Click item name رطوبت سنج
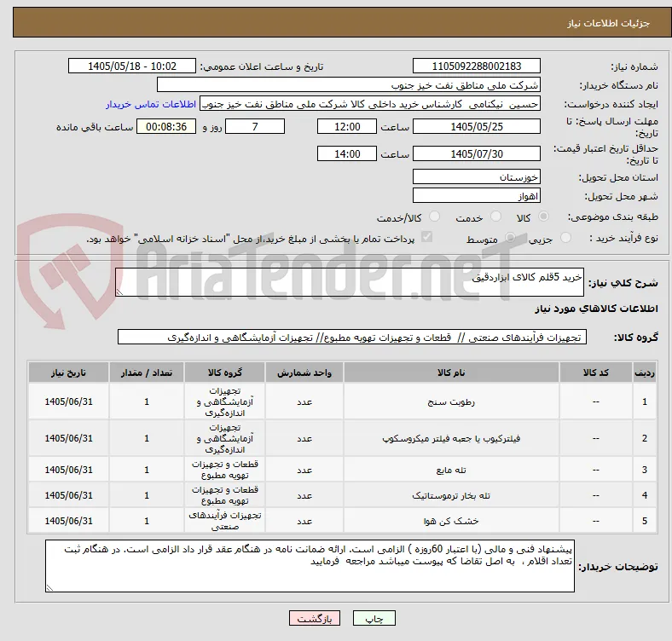672x641 pixels. pyautogui.click(x=451, y=402)
